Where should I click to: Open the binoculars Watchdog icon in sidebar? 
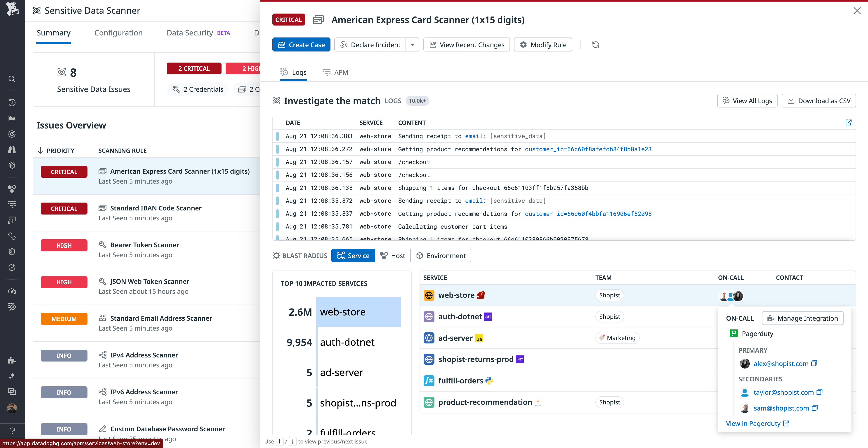click(12, 150)
